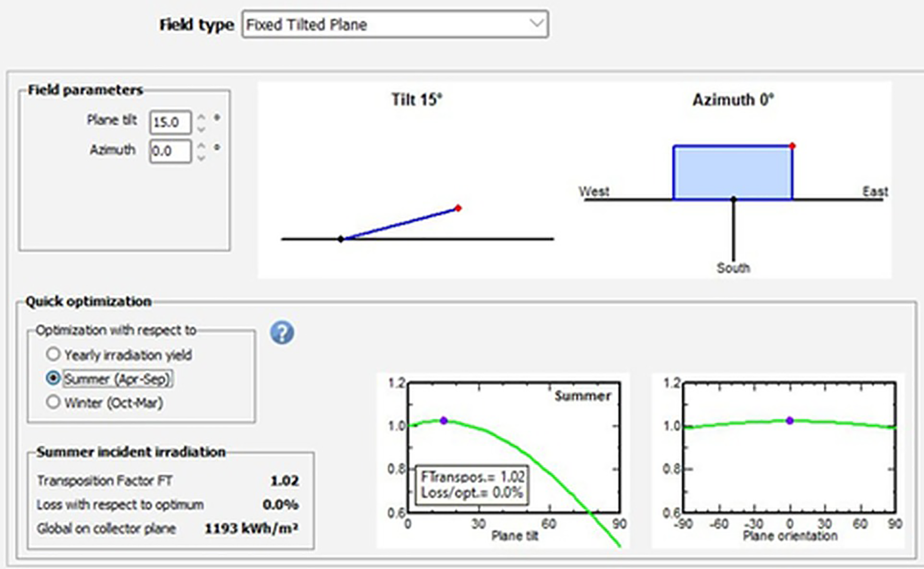The image size is (924, 569).
Task: Click black pivot point on tilt diagram
Action: click(x=340, y=239)
